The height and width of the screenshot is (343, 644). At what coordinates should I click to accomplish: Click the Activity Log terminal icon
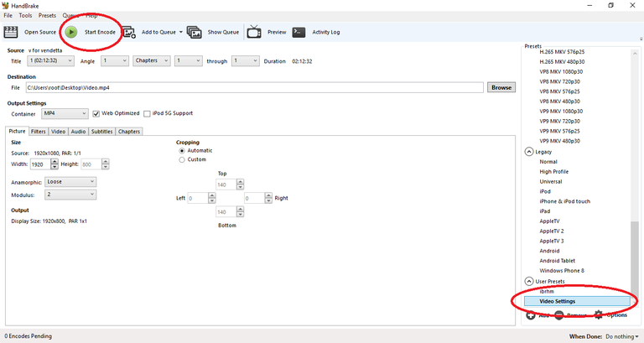pyautogui.click(x=299, y=32)
